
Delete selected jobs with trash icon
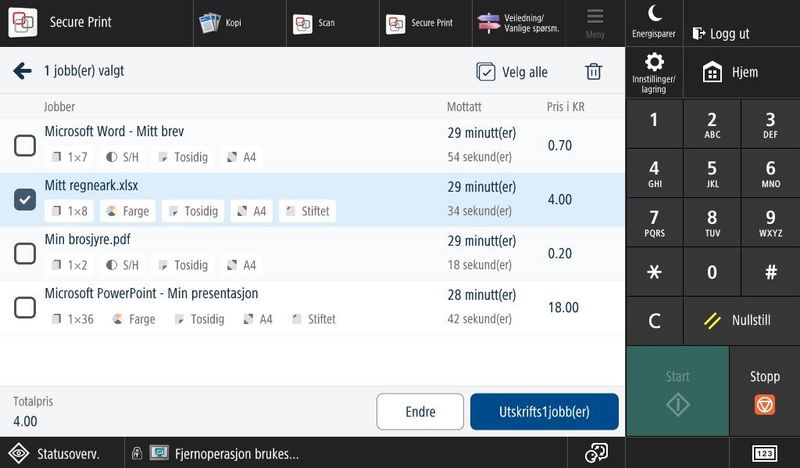point(593,71)
